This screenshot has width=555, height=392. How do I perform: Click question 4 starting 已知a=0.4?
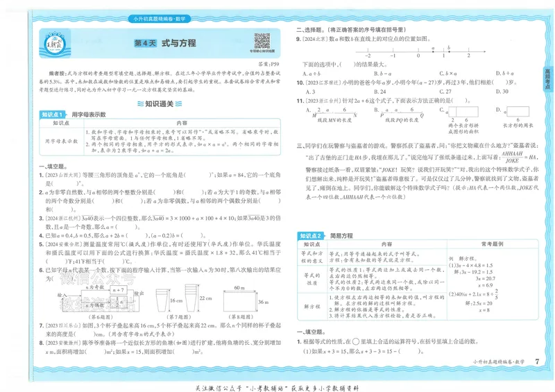[x=123, y=235]
